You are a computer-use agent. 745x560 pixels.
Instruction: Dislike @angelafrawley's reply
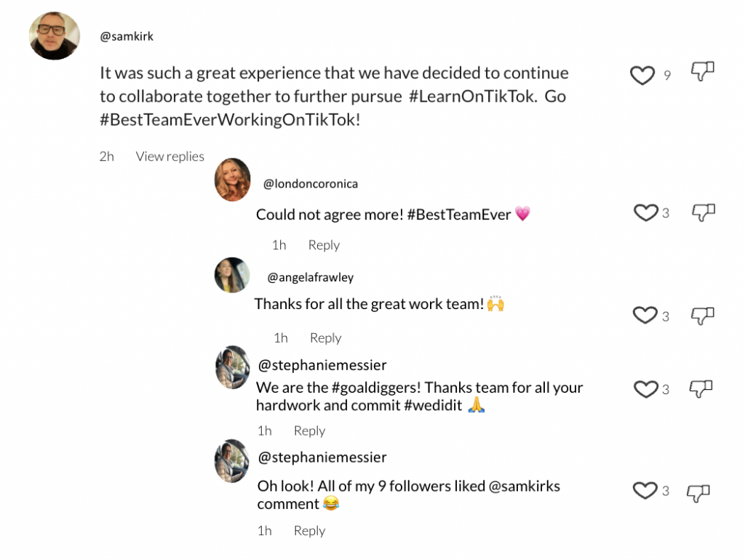[703, 316]
